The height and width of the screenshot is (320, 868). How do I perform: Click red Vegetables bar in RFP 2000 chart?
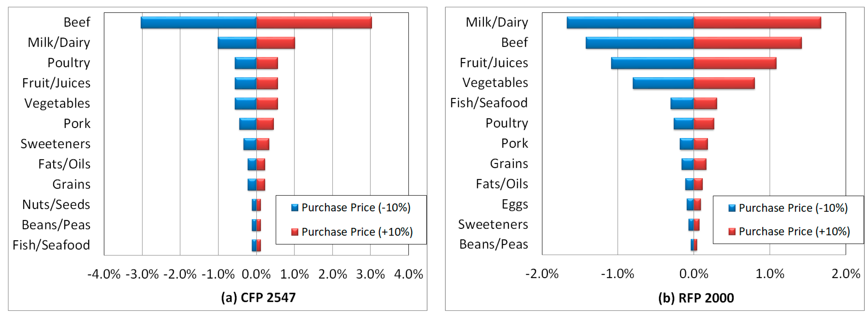(724, 83)
